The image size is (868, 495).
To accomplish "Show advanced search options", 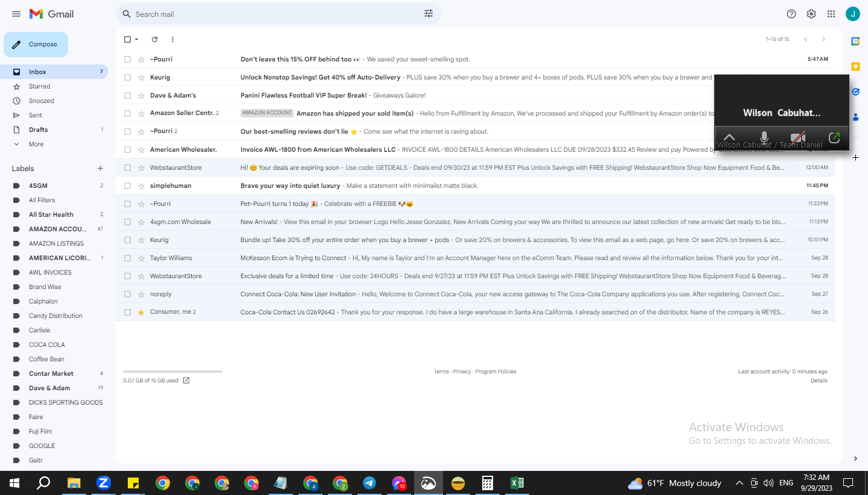I will pyautogui.click(x=429, y=14).
